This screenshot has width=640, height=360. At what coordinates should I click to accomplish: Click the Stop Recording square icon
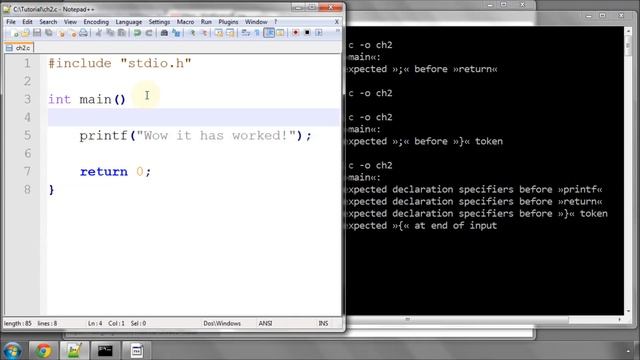307,33
